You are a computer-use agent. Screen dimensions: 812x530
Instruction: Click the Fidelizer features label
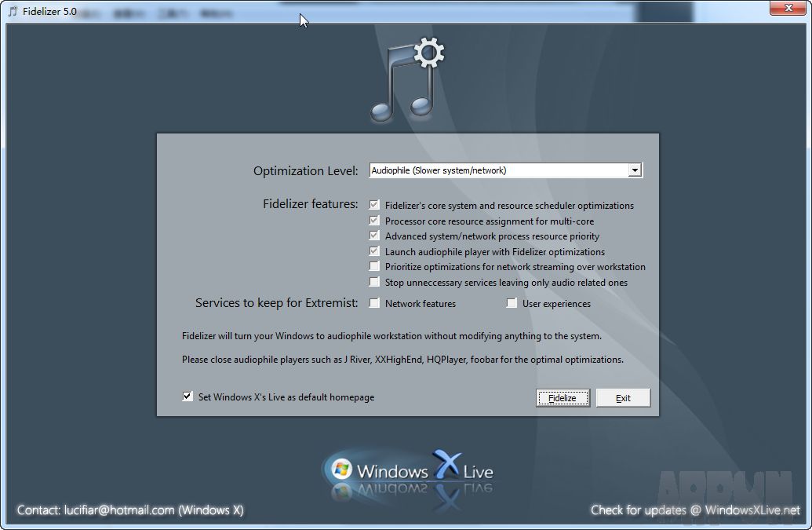310,203
